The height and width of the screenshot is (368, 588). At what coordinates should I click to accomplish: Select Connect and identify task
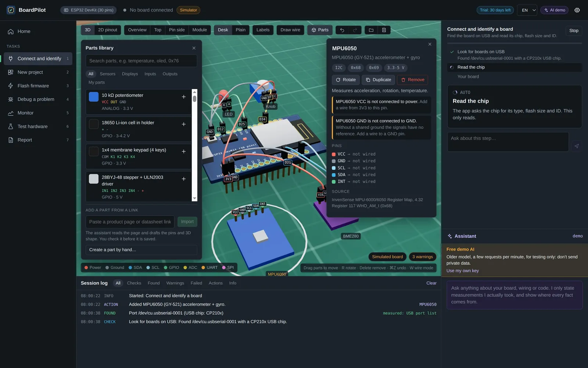click(38, 59)
